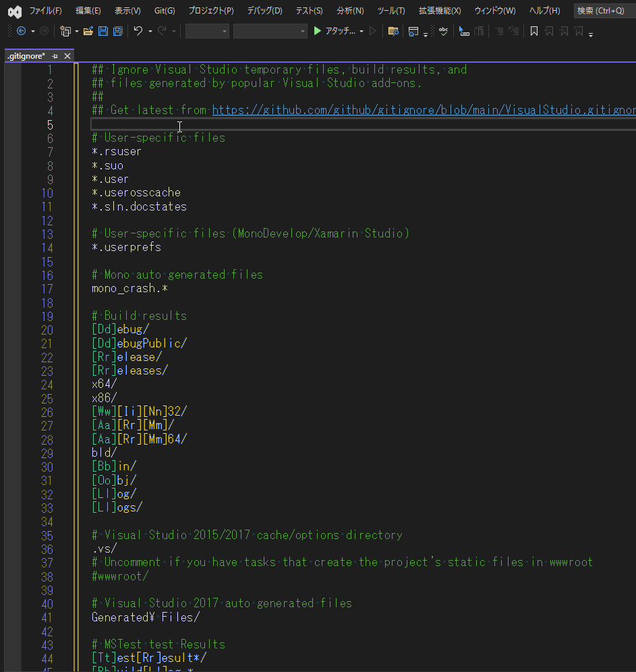Open the github.com VisualStudio.gitignore link
The height and width of the screenshot is (672, 636).
pyautogui.click(x=424, y=110)
